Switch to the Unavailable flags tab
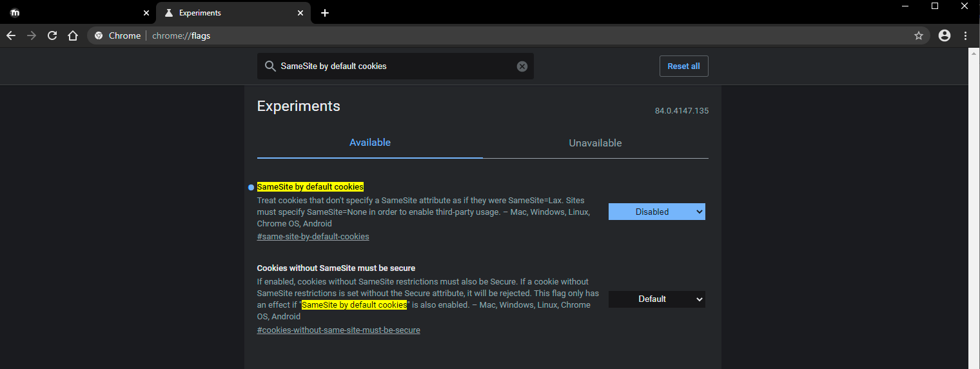This screenshot has height=369, width=980. pyautogui.click(x=595, y=143)
